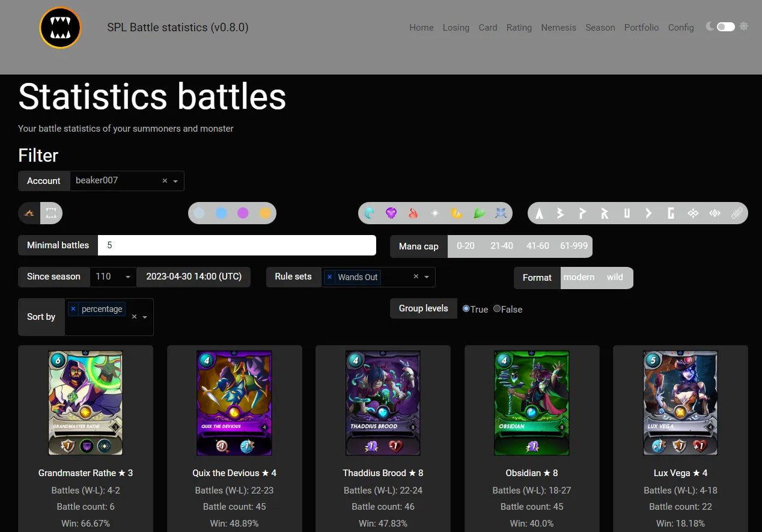This screenshot has width=762, height=532.
Task: Select the Beta edition rune icon
Action: [560, 213]
